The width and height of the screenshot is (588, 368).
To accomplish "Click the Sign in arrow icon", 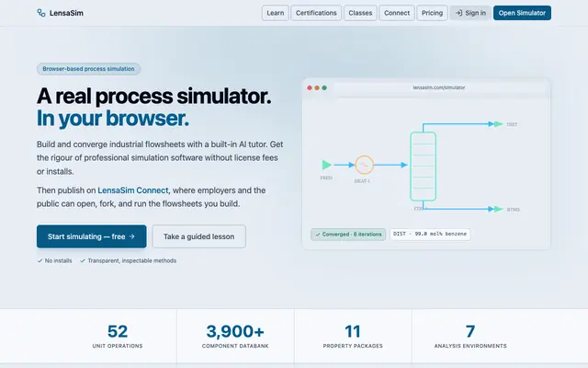I will click(458, 13).
